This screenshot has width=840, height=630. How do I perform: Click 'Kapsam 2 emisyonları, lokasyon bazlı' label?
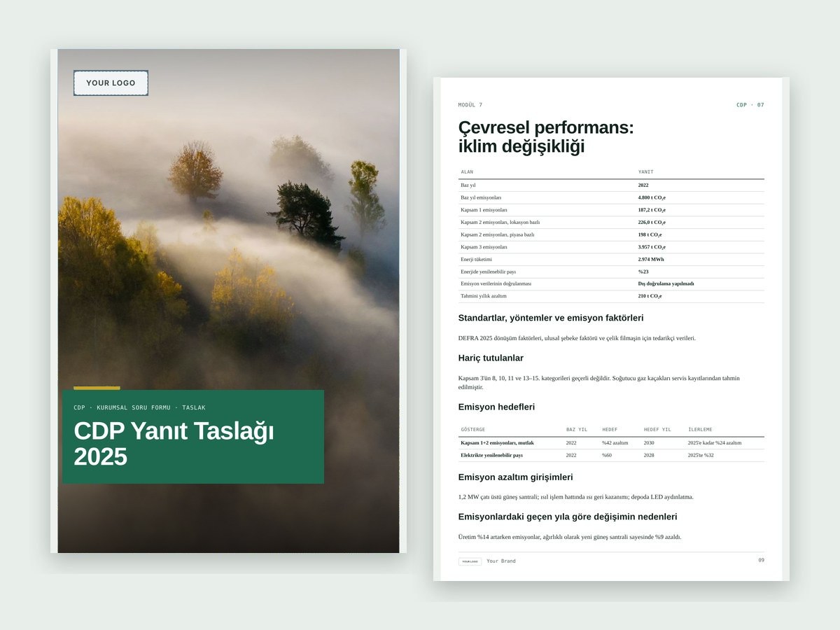(500, 223)
